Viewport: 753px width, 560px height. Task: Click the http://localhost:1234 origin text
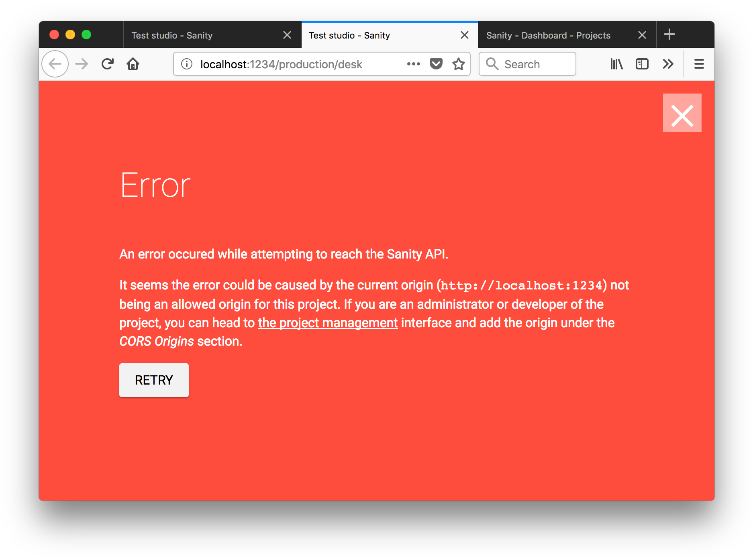[521, 285]
